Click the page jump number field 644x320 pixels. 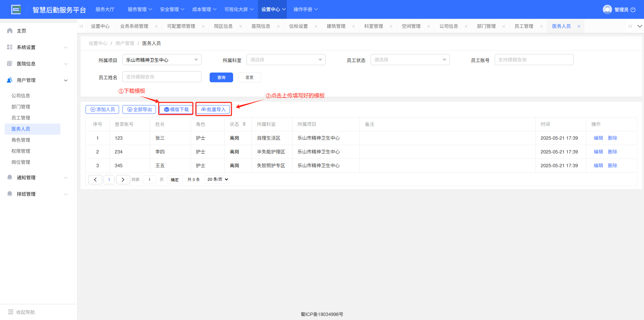point(150,180)
